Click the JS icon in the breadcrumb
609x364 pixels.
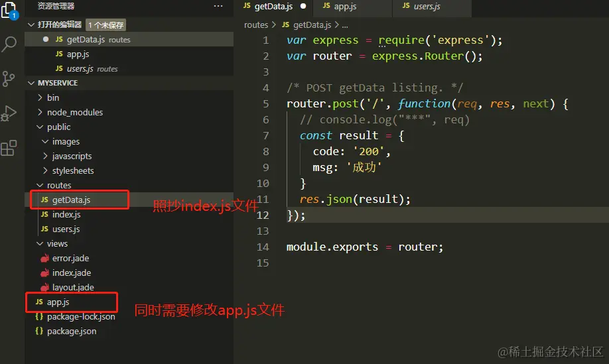(285, 25)
